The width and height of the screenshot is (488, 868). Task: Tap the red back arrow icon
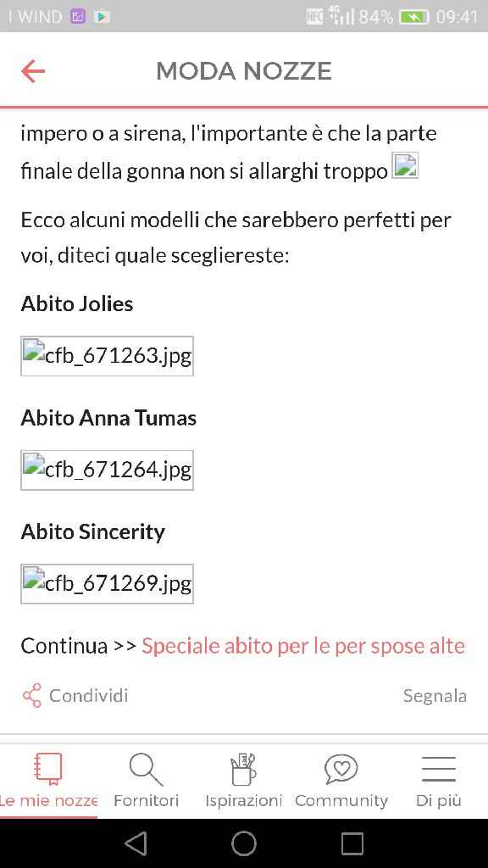pyautogui.click(x=31, y=71)
